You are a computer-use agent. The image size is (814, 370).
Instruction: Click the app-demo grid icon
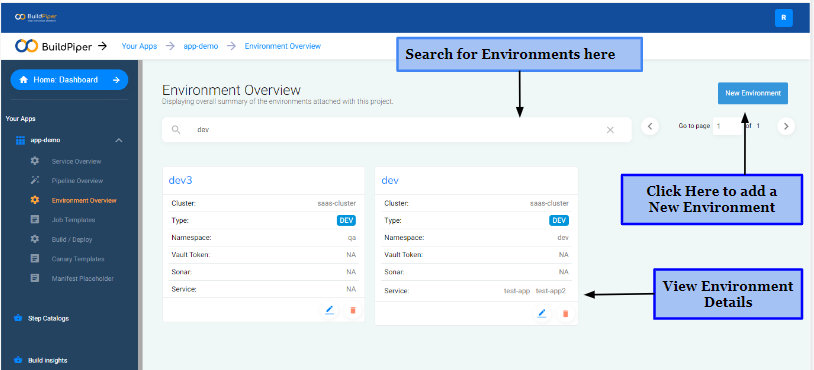click(x=20, y=141)
